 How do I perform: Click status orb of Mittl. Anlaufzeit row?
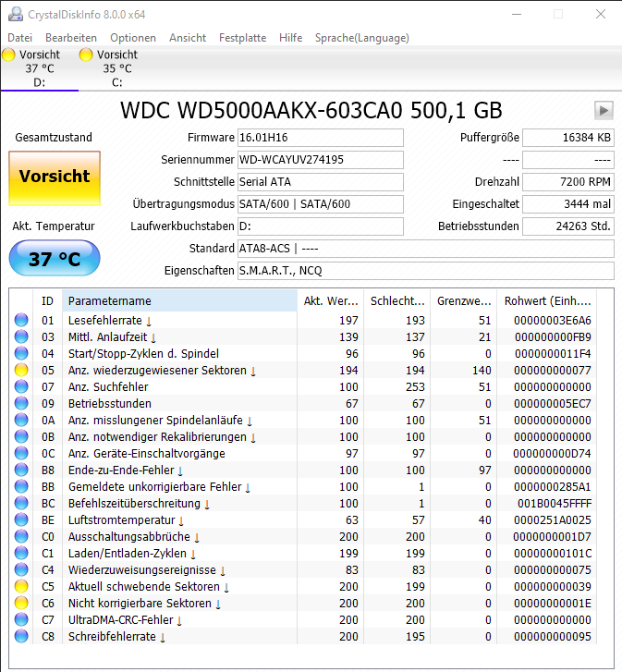pyautogui.click(x=21, y=336)
